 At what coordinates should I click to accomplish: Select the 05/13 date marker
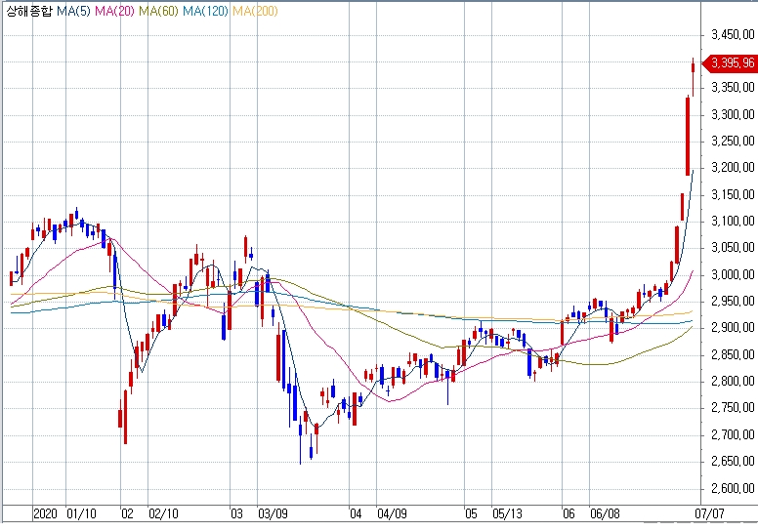pos(510,512)
